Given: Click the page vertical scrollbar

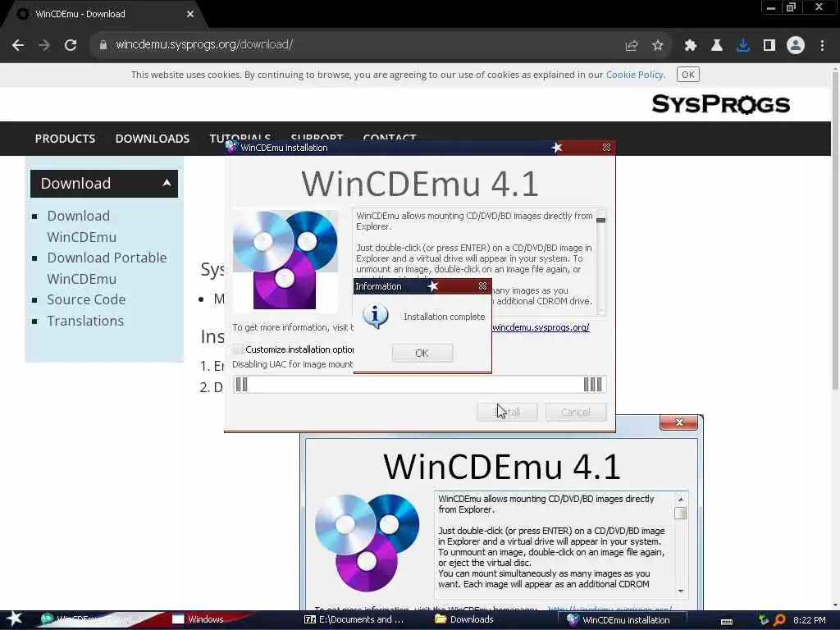Looking at the screenshot, I should pyautogui.click(x=834, y=231).
